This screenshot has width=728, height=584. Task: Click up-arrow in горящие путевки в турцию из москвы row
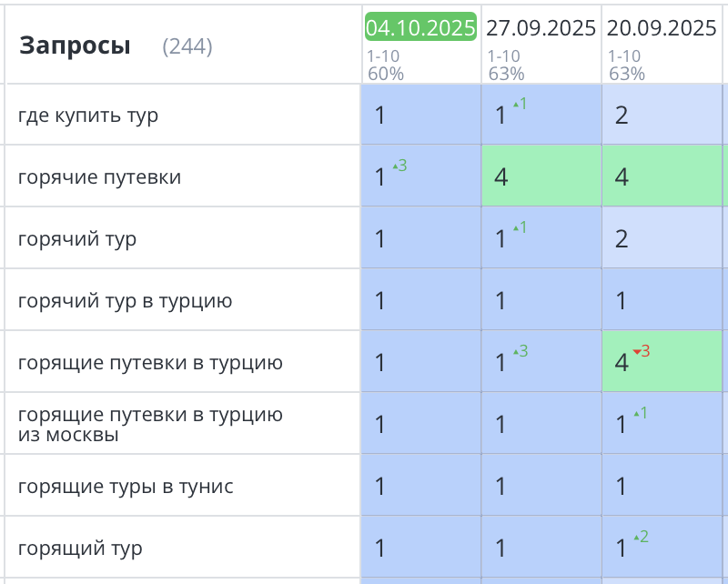635,413
